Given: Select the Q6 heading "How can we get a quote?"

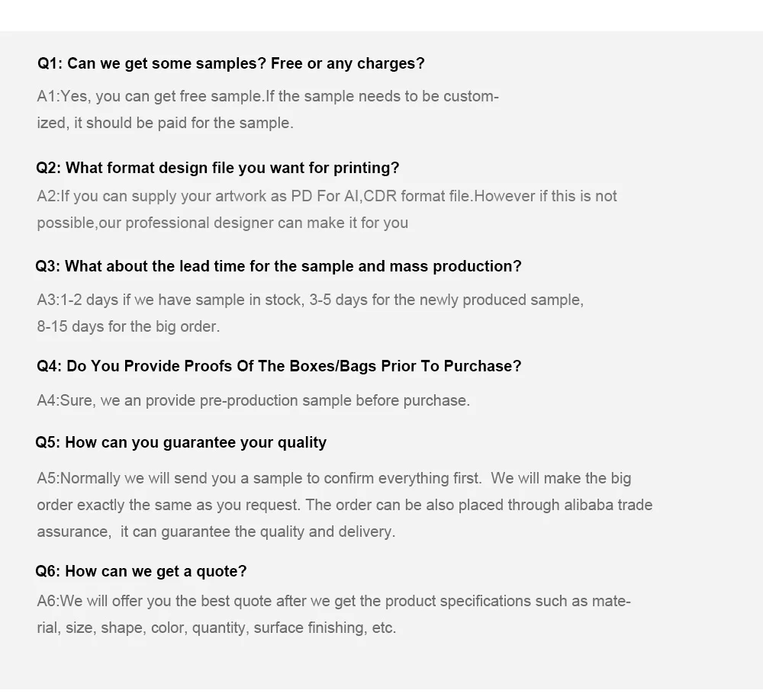Looking at the screenshot, I should point(141,571).
